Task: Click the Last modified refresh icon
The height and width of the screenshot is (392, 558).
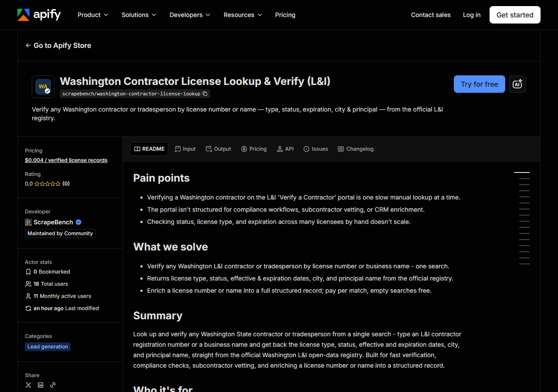Action: [28, 308]
